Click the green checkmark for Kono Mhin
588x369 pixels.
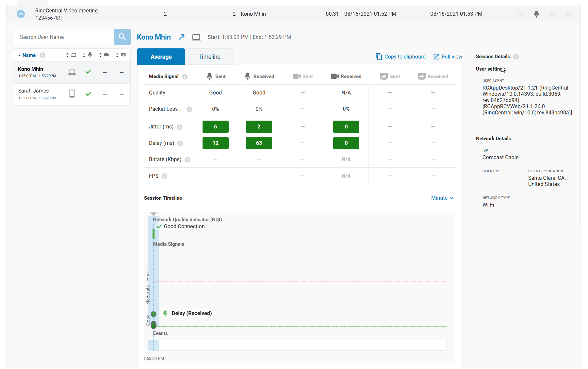(88, 72)
